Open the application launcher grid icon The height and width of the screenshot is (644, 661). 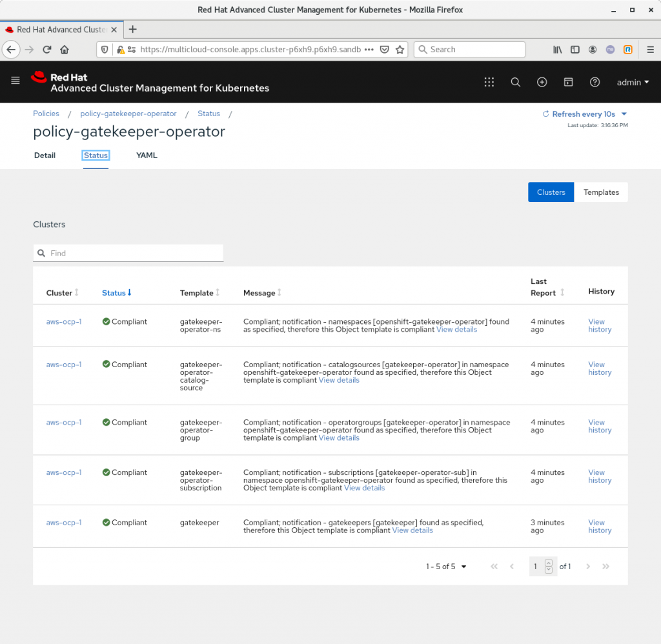(x=489, y=82)
